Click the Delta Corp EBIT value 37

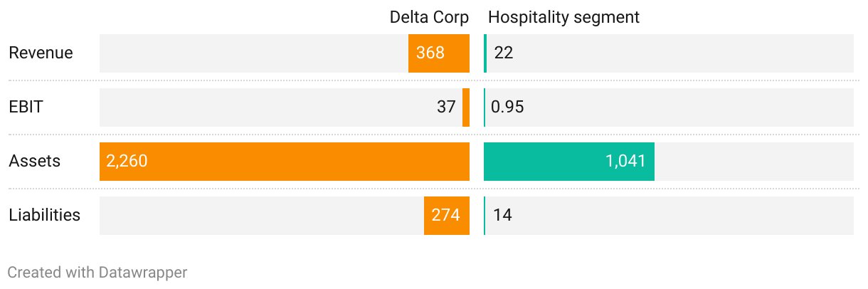pos(446,107)
